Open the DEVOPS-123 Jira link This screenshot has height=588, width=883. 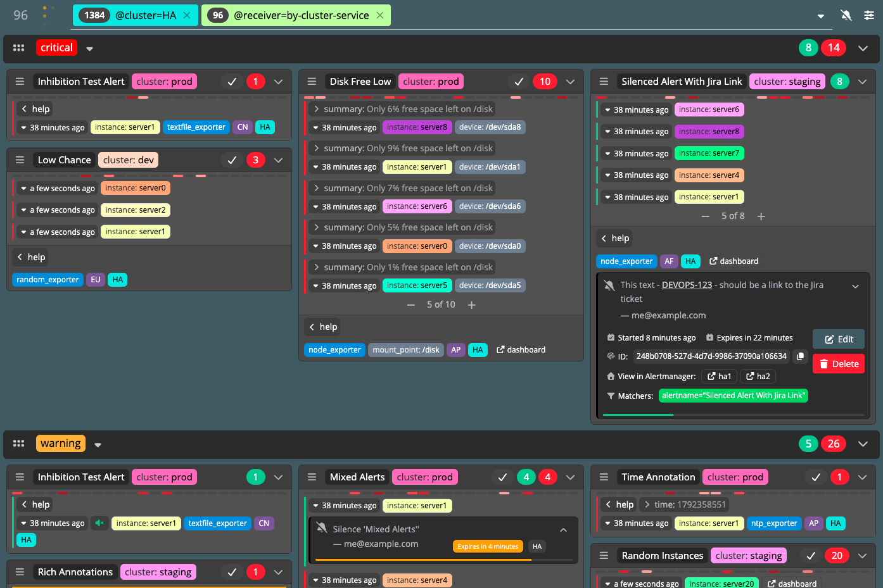687,285
